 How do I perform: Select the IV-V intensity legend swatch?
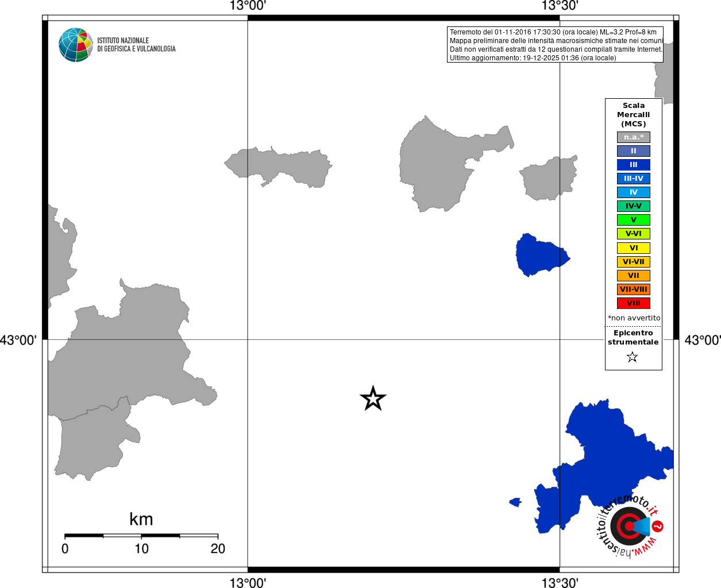(x=634, y=206)
